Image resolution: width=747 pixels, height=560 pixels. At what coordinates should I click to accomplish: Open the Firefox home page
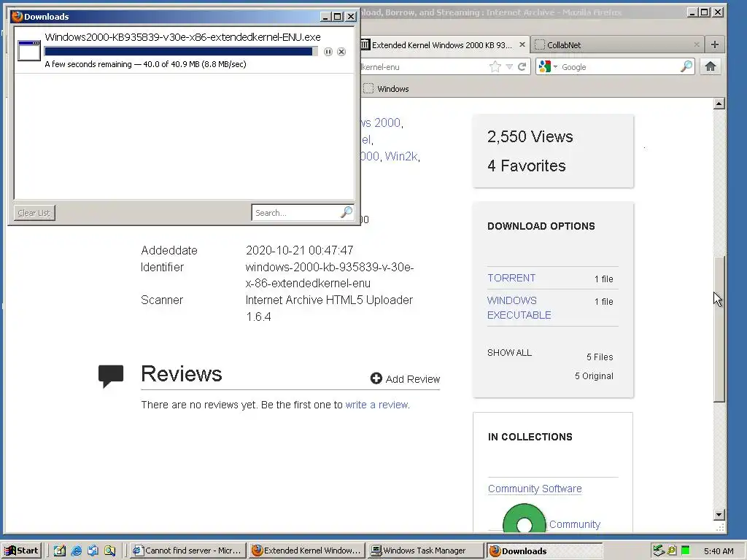[711, 66]
